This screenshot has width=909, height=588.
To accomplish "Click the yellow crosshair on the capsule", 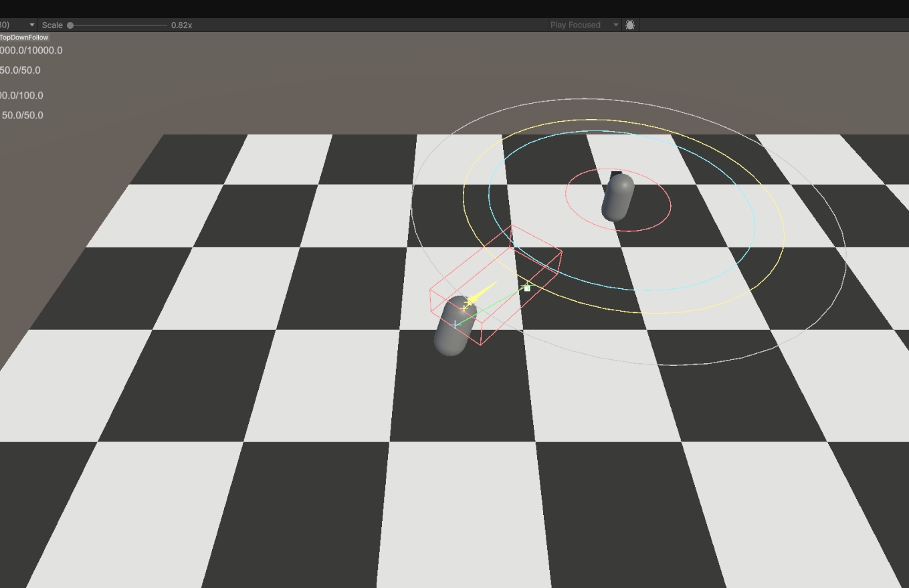I will click(x=465, y=308).
